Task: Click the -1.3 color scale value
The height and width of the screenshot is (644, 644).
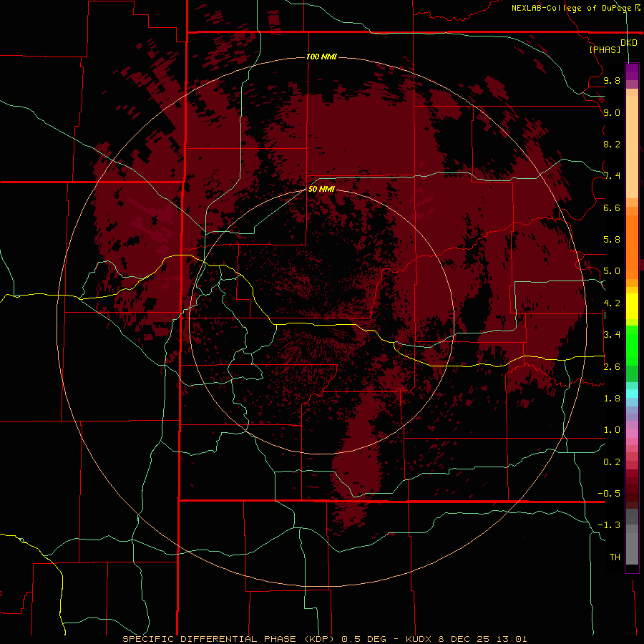Action: (609, 525)
